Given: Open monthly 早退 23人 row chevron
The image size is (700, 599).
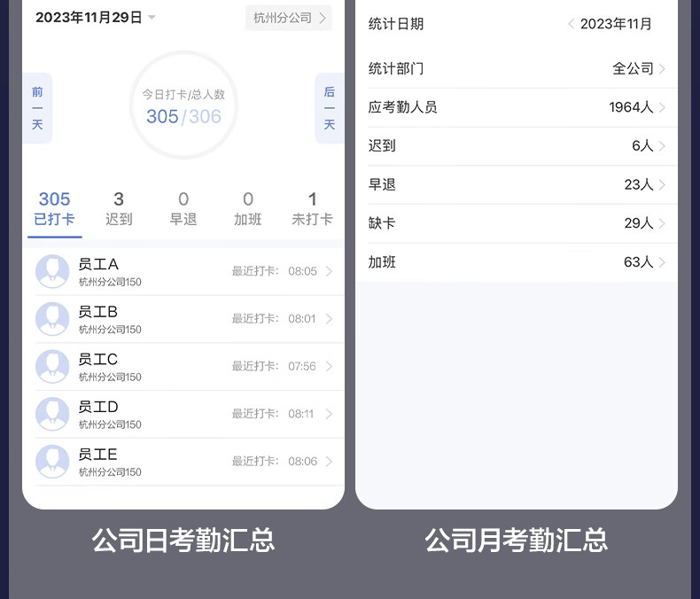Looking at the screenshot, I should click(x=662, y=184).
